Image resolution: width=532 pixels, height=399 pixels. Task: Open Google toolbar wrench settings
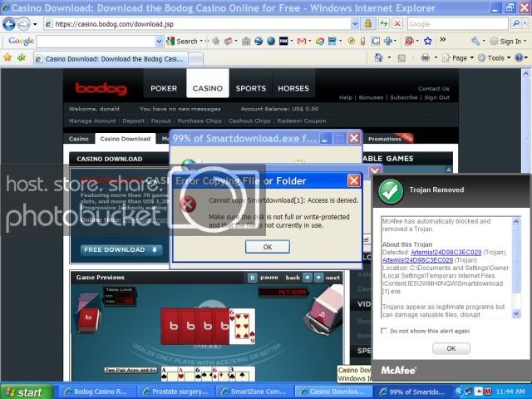pos(475,42)
